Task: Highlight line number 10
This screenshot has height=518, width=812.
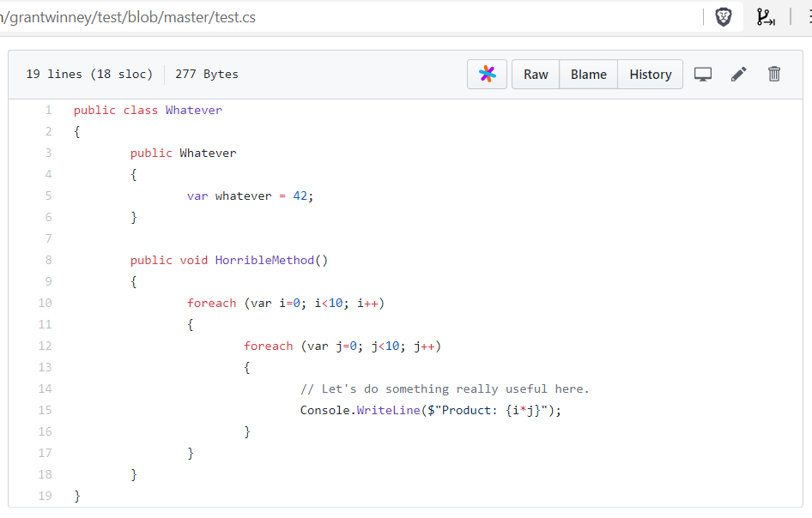Action: 45,303
